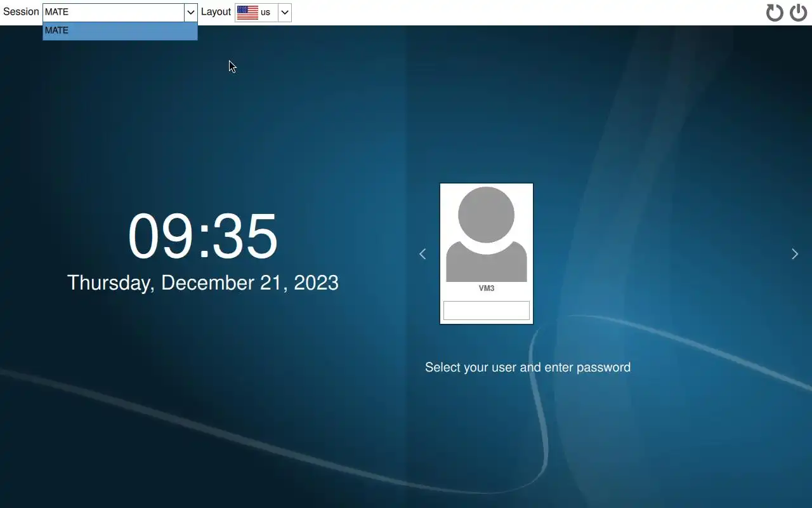Image resolution: width=812 pixels, height=508 pixels.
Task: Click the date Thursday, December 21, 2023
Action: click(203, 283)
